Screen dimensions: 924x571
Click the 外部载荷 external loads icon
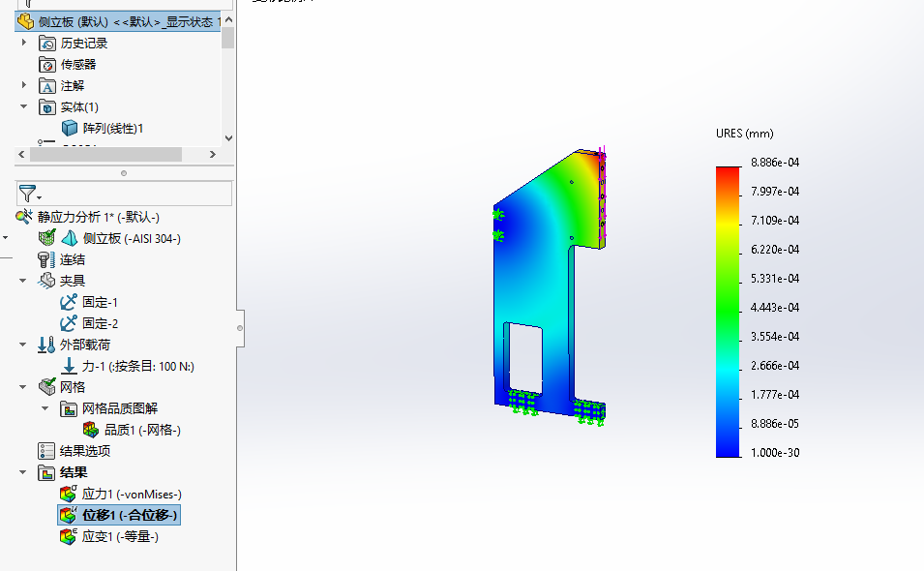point(46,345)
